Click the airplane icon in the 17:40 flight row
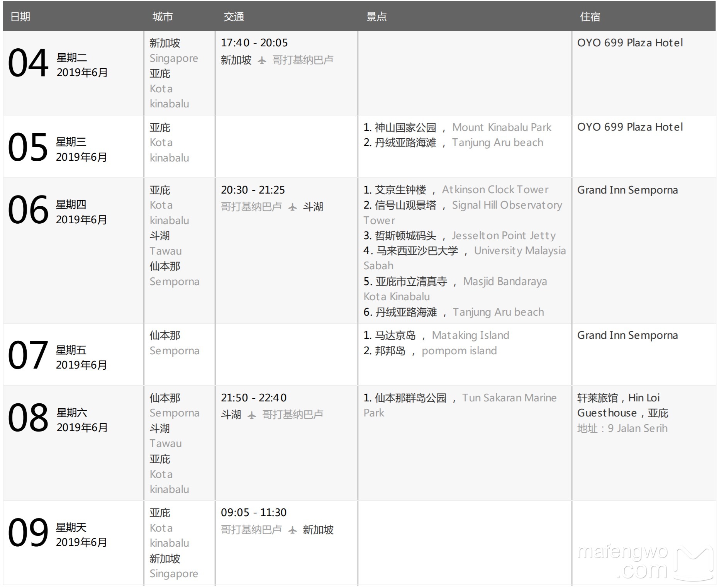 coord(262,60)
